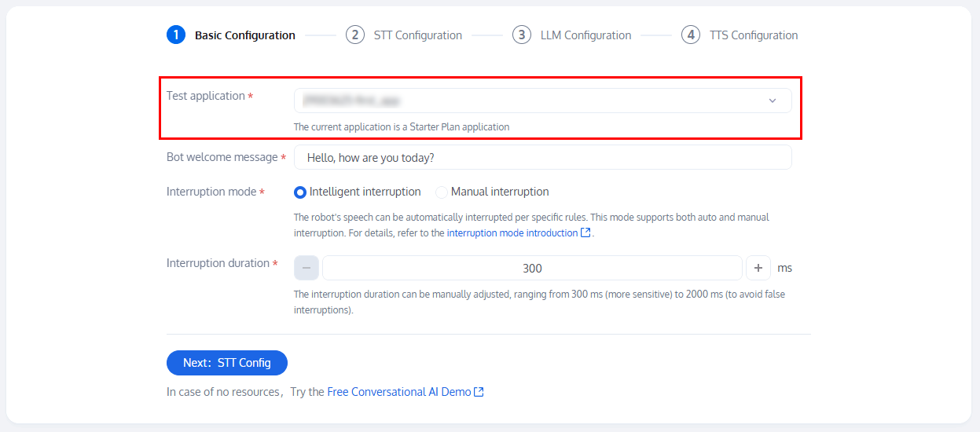Switch to STT Configuration step

coord(417,35)
